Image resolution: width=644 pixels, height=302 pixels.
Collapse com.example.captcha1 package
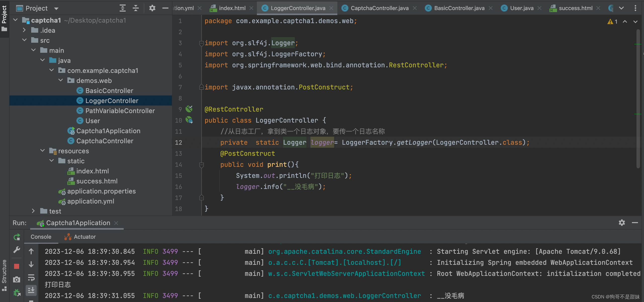coord(52,70)
